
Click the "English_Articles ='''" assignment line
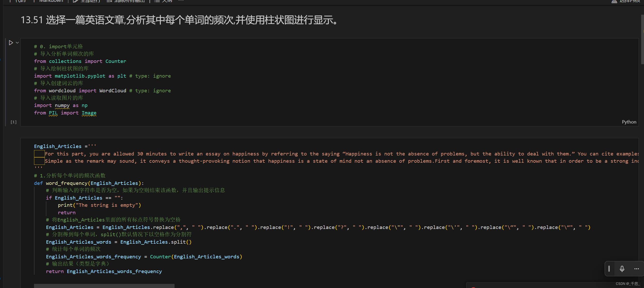point(65,146)
